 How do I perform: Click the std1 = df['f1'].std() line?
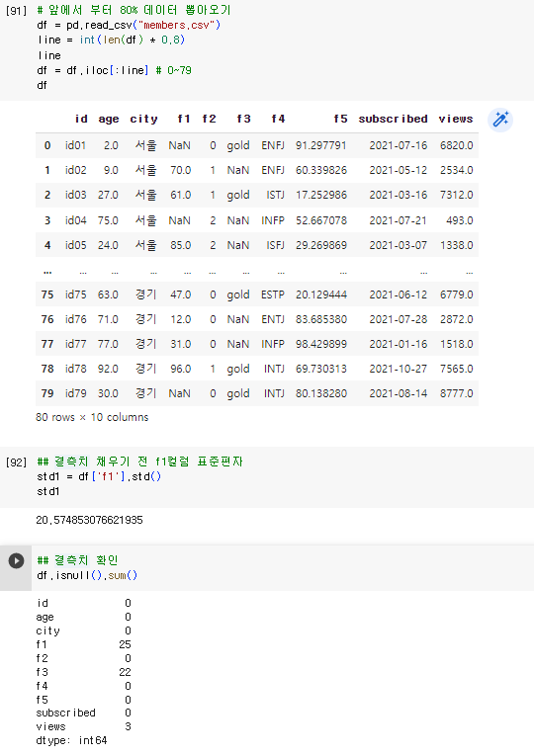click(x=99, y=477)
